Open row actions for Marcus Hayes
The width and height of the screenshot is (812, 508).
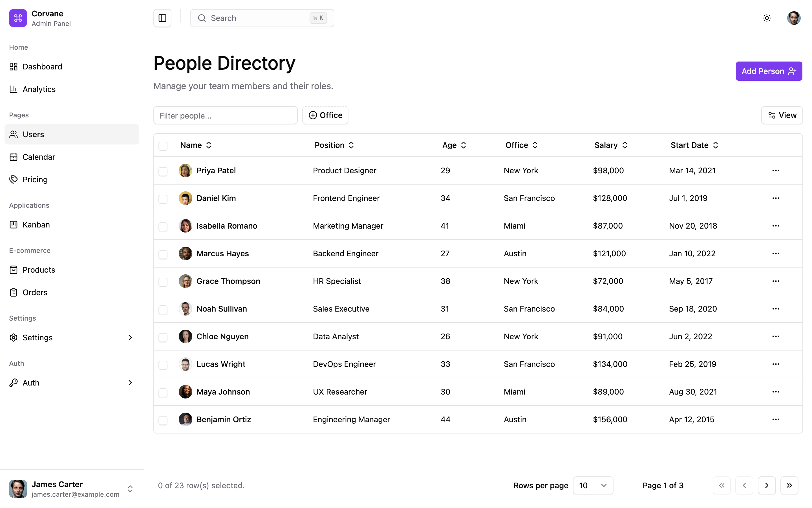776,254
